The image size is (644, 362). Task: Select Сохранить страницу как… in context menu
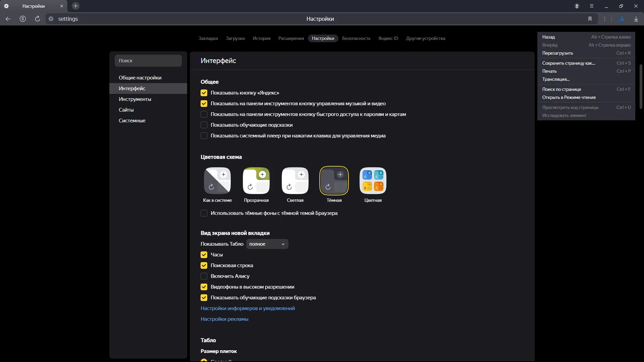pos(569,63)
